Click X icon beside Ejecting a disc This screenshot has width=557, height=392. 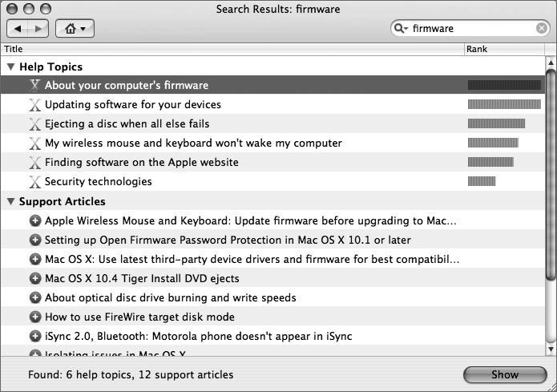(x=34, y=123)
